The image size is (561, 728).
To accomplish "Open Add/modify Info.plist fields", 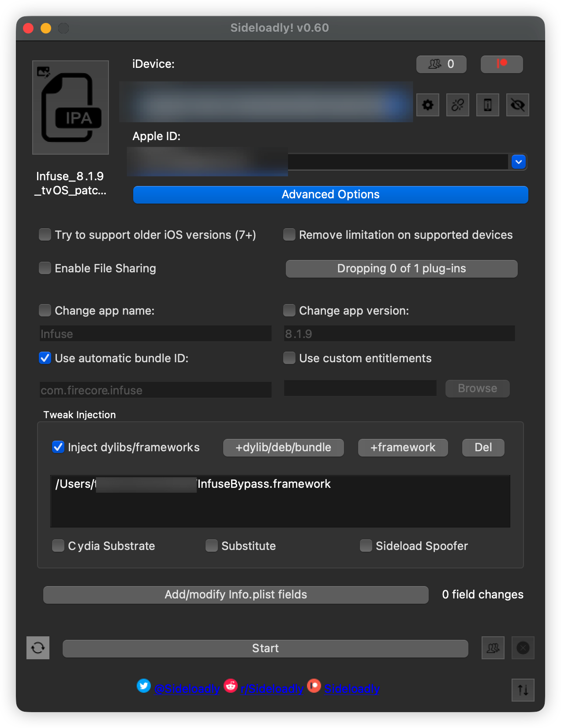I will click(x=236, y=595).
